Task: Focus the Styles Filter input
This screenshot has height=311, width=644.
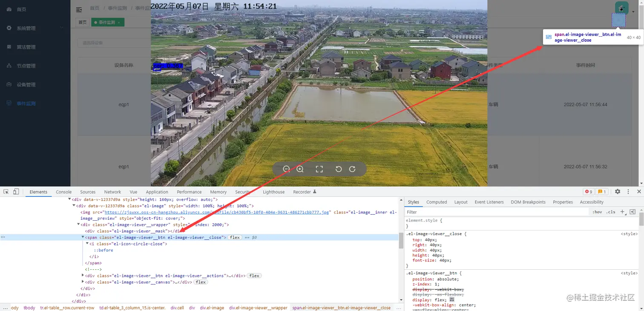Action: [496, 212]
